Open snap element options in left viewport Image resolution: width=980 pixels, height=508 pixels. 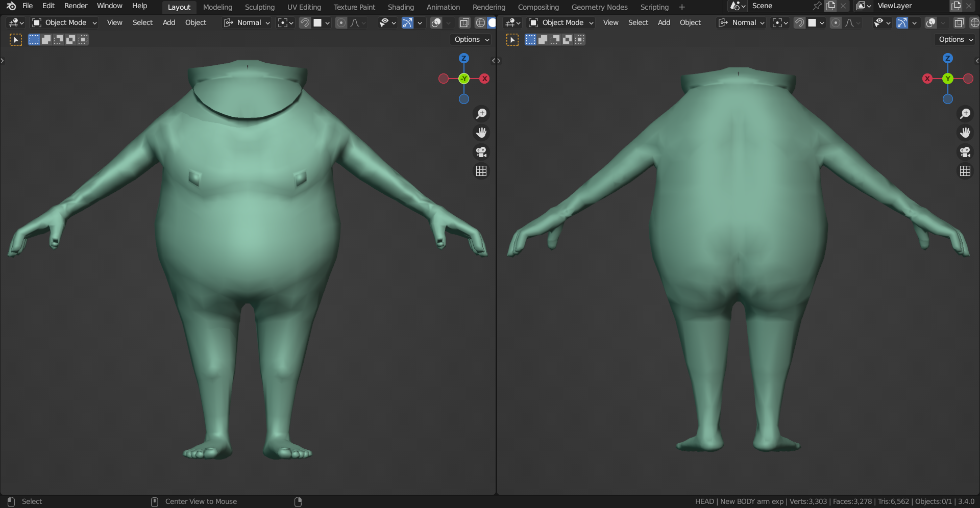point(322,23)
